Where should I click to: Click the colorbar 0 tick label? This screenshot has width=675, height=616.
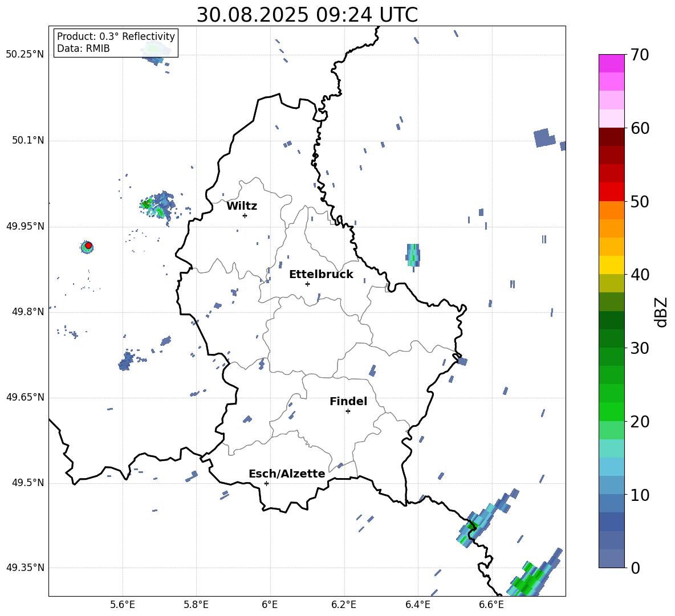pos(635,568)
